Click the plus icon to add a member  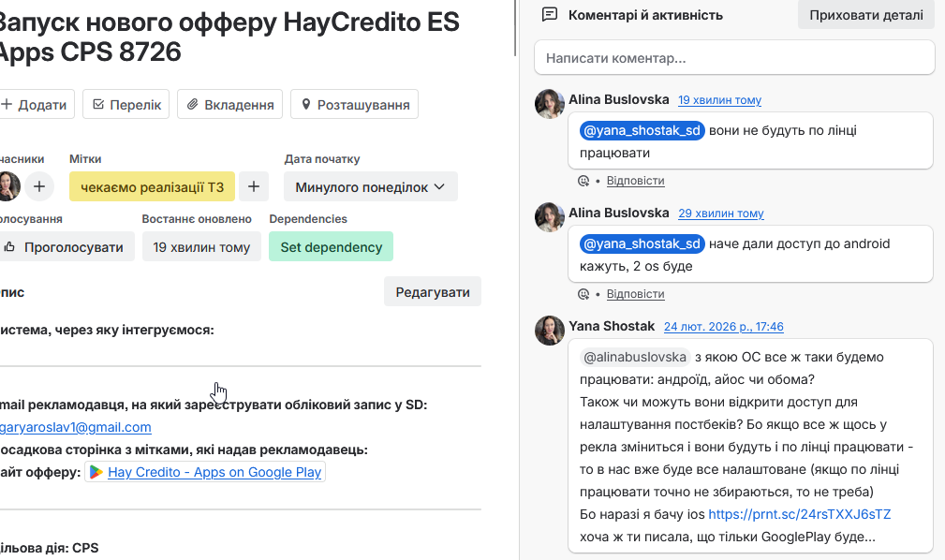point(38,186)
